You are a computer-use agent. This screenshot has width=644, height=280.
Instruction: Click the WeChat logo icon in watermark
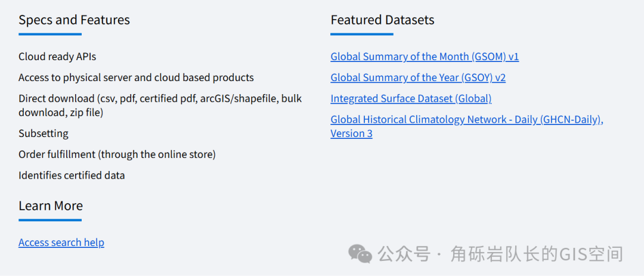click(x=360, y=253)
